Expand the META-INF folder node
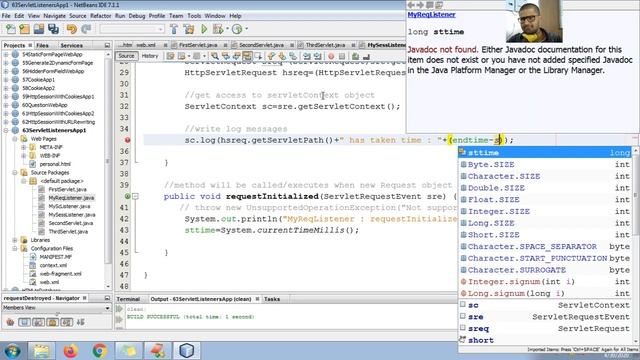The height and width of the screenshot is (360, 640). tap(24, 147)
